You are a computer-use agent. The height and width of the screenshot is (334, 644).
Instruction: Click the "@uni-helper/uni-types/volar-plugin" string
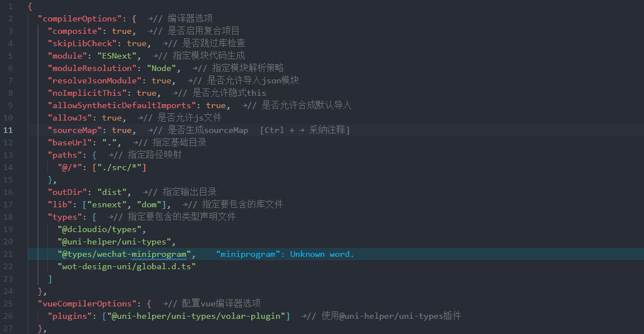pos(196,316)
